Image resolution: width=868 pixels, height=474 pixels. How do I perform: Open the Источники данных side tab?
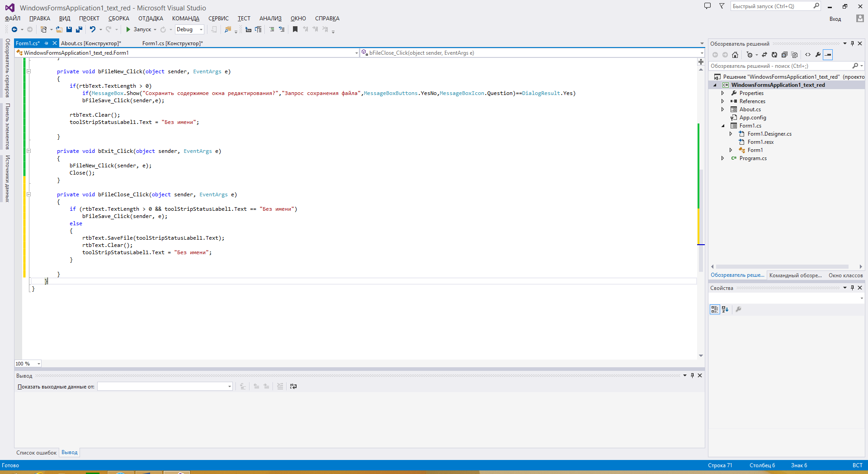click(x=8, y=179)
